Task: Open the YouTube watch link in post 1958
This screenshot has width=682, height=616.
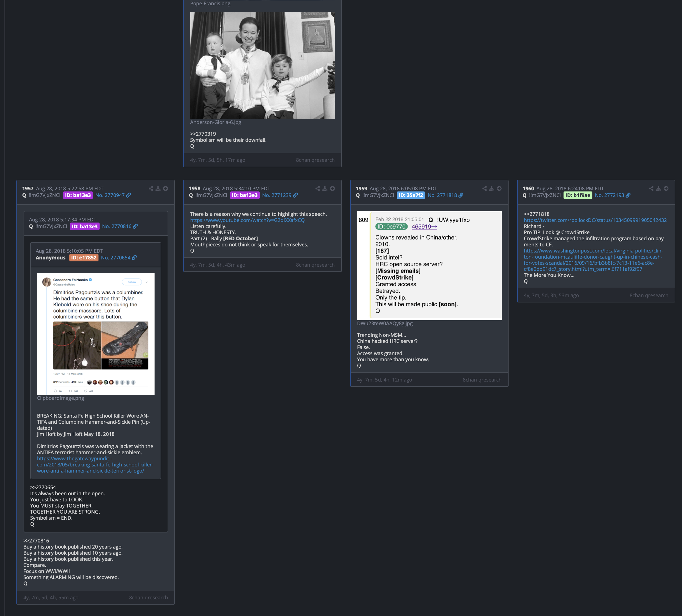Action: point(247,220)
